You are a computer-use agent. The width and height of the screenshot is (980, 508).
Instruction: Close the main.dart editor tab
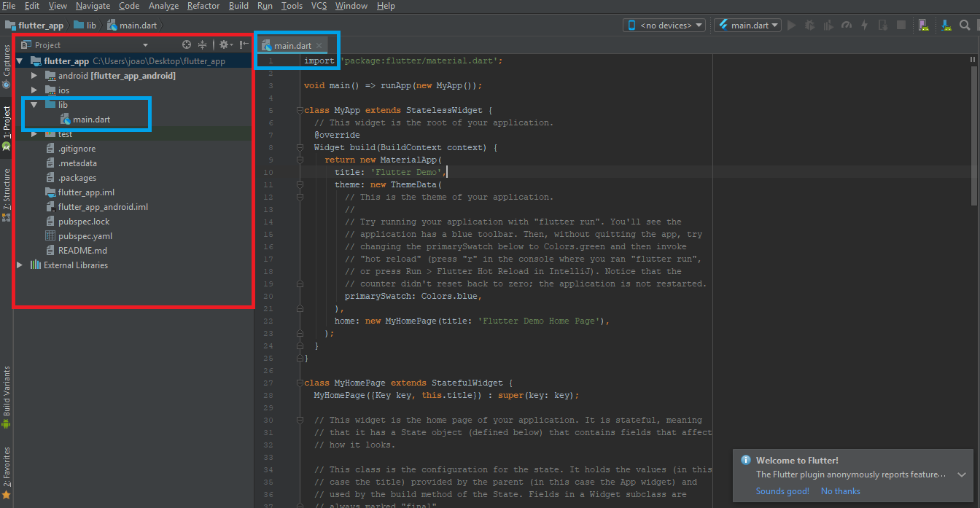(319, 45)
